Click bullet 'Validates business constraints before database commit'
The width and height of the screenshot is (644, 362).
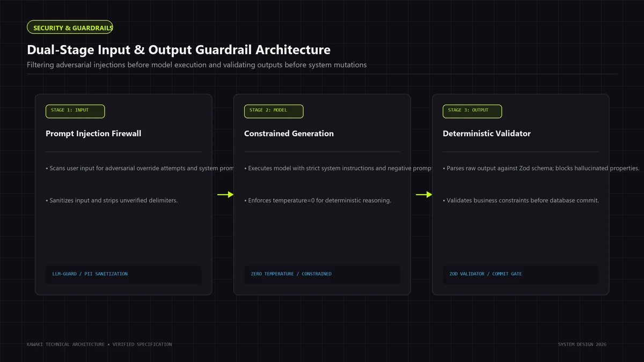click(x=521, y=201)
